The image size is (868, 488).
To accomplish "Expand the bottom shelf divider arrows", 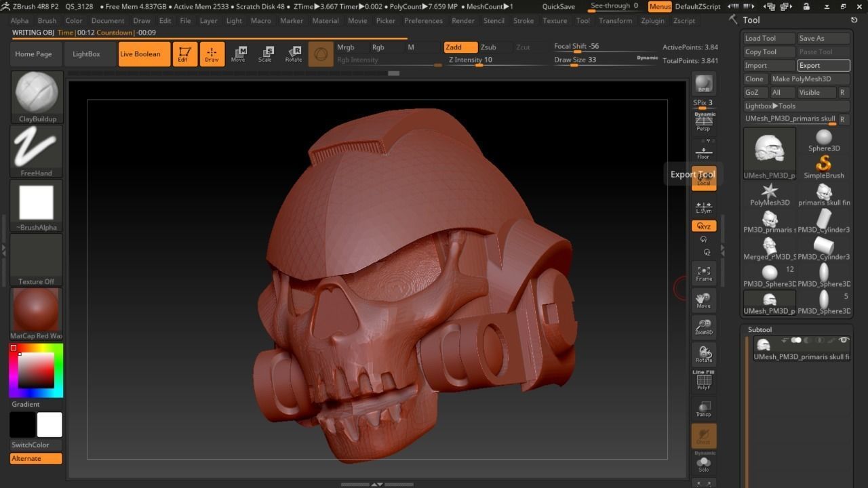I will coord(377,485).
